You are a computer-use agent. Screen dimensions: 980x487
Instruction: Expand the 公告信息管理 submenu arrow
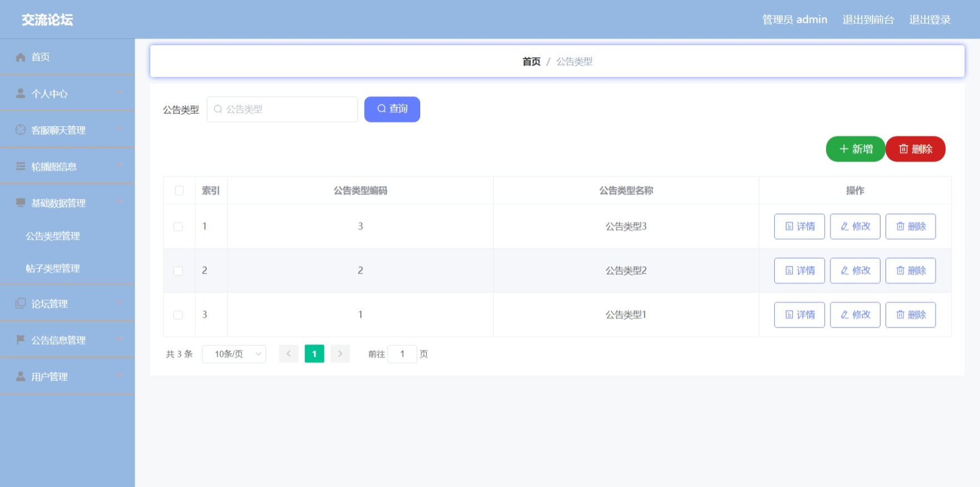(120, 339)
